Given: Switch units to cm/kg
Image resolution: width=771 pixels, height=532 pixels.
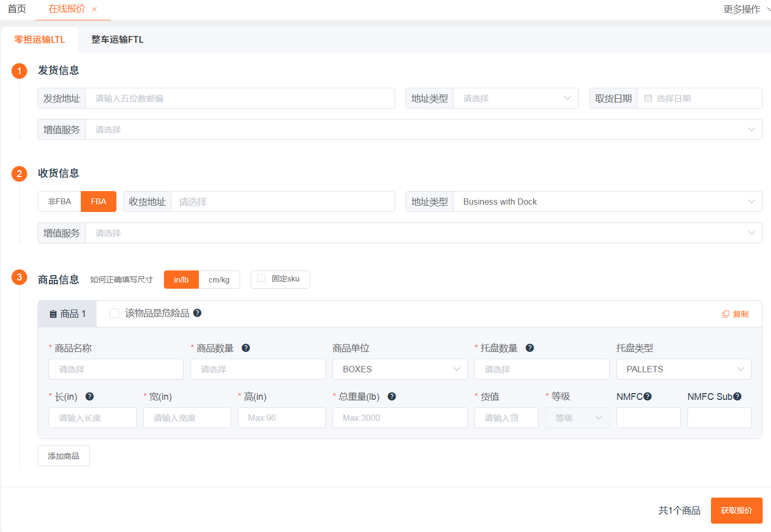Looking at the screenshot, I should tap(219, 279).
